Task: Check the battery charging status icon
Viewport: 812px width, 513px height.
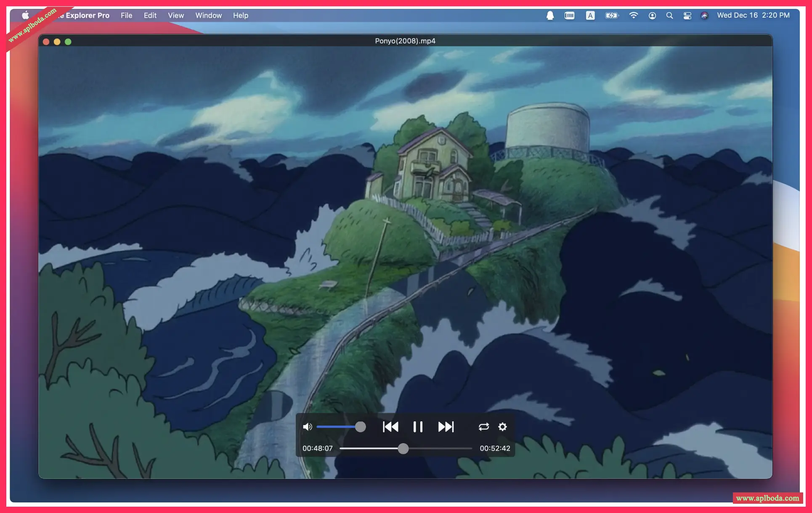Action: tap(612, 16)
